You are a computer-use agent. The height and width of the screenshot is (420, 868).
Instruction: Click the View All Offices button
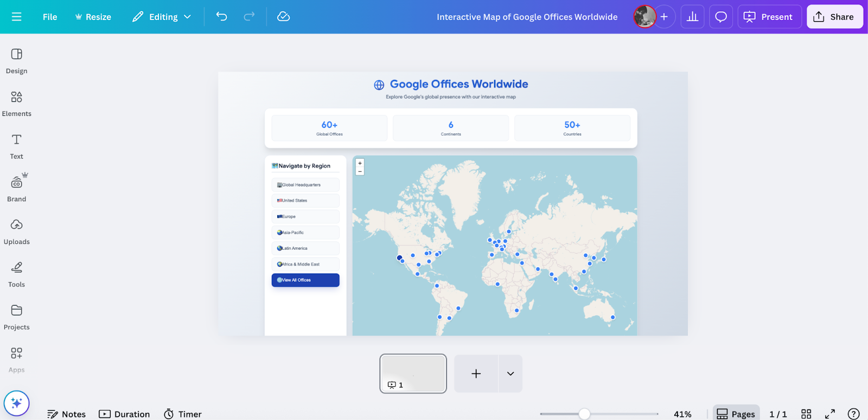305,280
